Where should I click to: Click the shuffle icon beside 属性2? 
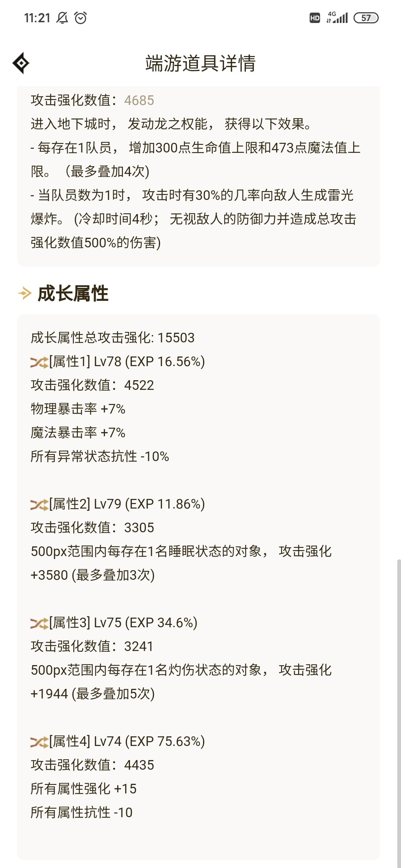(39, 504)
